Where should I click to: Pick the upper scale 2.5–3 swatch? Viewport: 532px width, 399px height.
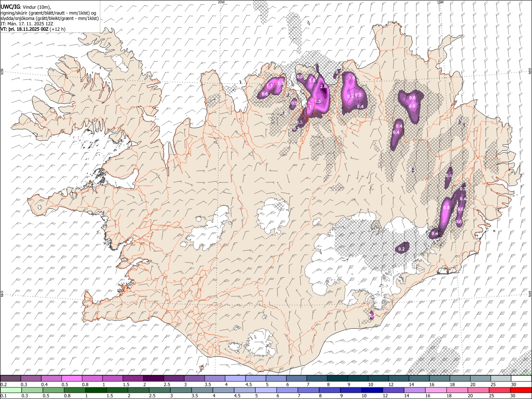click(174, 379)
